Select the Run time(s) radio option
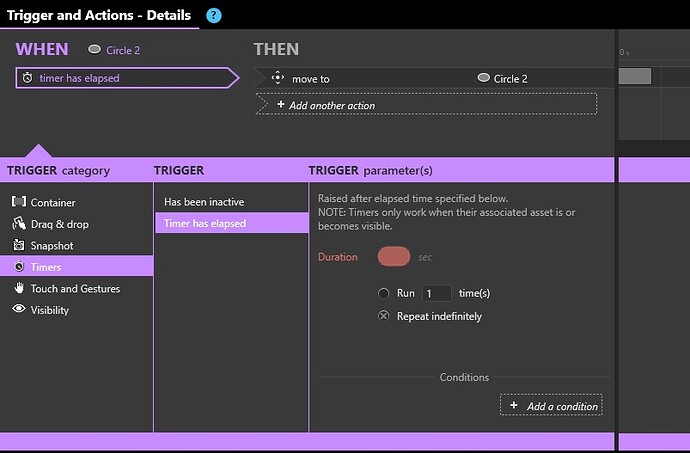 coord(384,294)
